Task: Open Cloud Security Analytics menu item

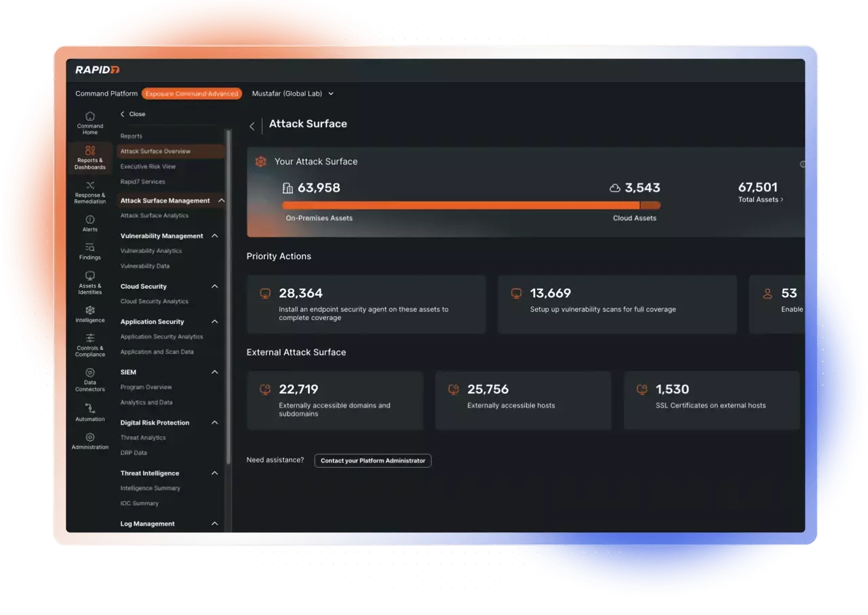Action: (x=154, y=302)
